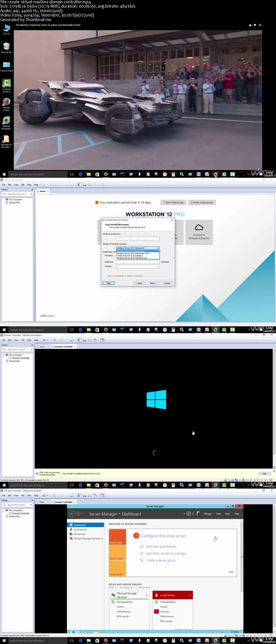Image resolution: width=276 pixels, height=644 pixels.
Task: Open the Tabs menu in the wizard frame's VMware window
Action: pos(29,185)
